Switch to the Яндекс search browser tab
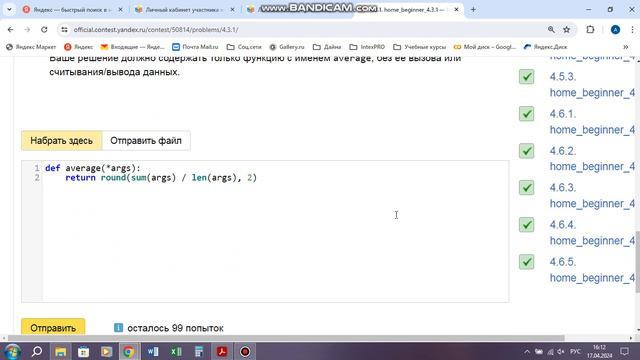 (x=72, y=9)
